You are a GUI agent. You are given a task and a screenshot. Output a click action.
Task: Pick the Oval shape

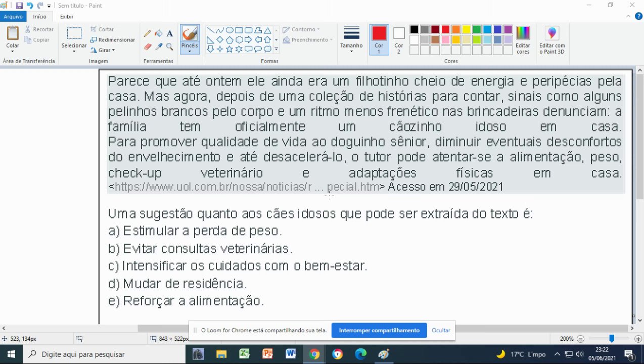[229, 30]
